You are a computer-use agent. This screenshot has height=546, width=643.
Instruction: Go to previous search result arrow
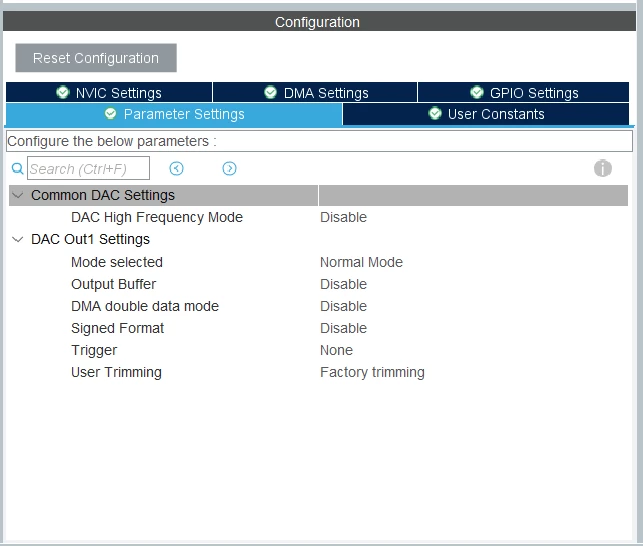click(x=176, y=168)
